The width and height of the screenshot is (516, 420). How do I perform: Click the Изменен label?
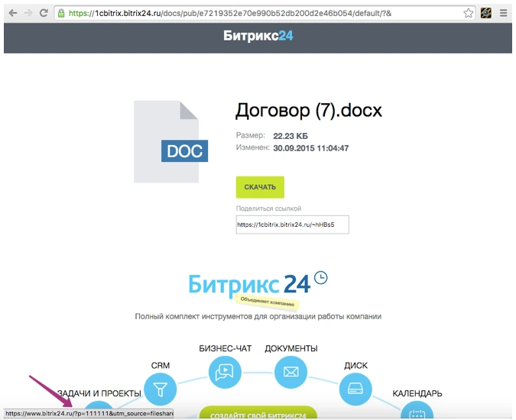(x=252, y=147)
